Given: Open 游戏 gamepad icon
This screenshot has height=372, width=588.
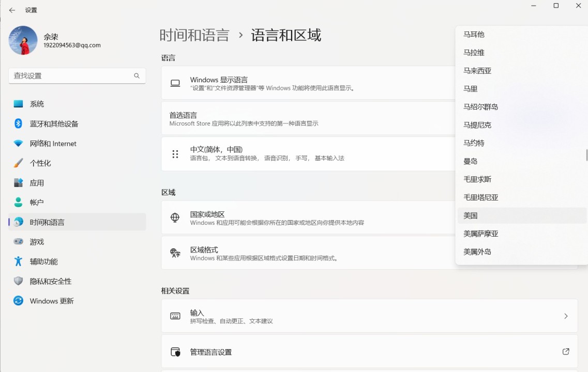Looking at the screenshot, I should 18,242.
